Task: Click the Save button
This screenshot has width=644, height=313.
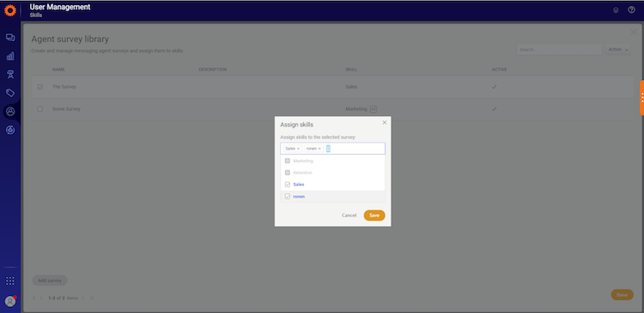Action: 374,216
